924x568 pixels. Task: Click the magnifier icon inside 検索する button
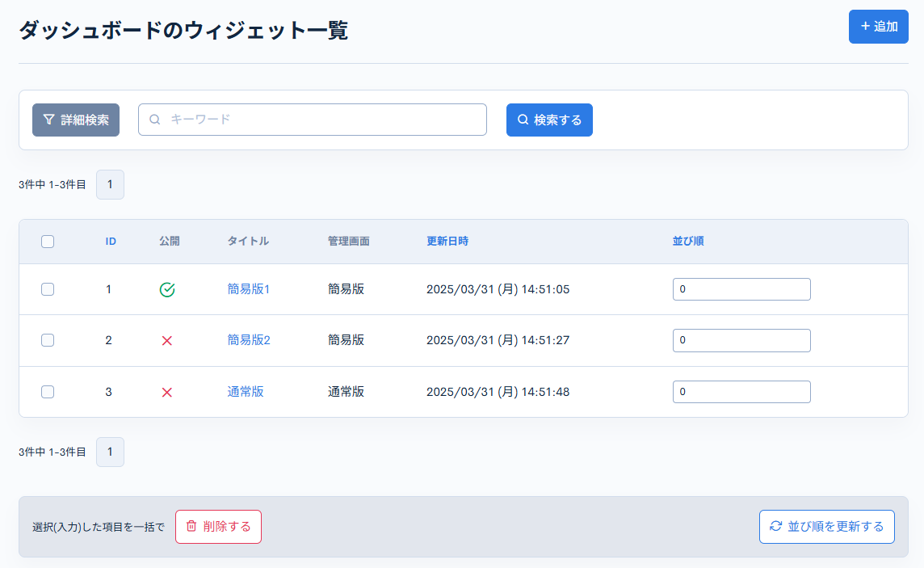(521, 119)
